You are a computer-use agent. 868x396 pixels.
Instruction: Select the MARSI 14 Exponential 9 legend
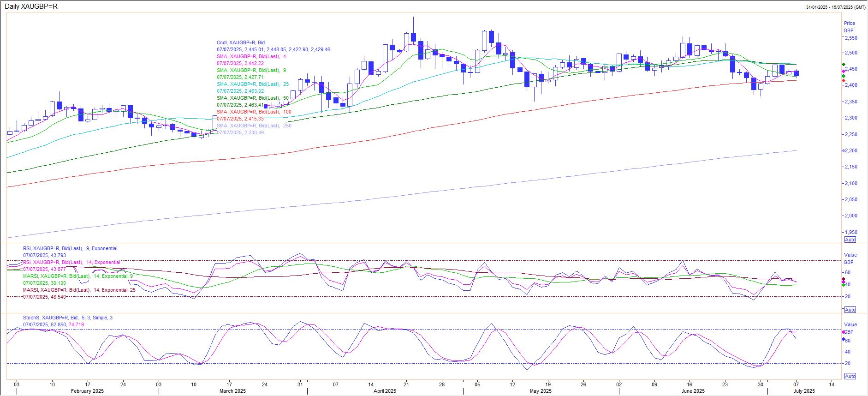click(78, 276)
